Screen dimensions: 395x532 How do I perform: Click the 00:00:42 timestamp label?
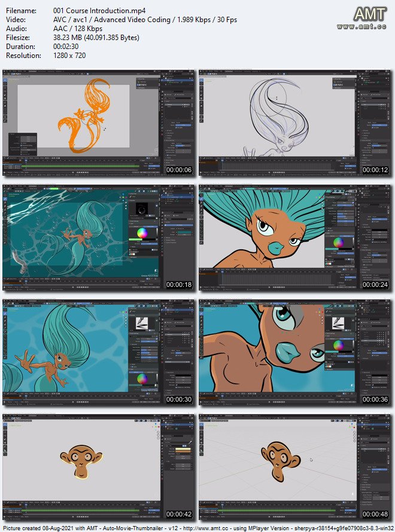point(179,514)
